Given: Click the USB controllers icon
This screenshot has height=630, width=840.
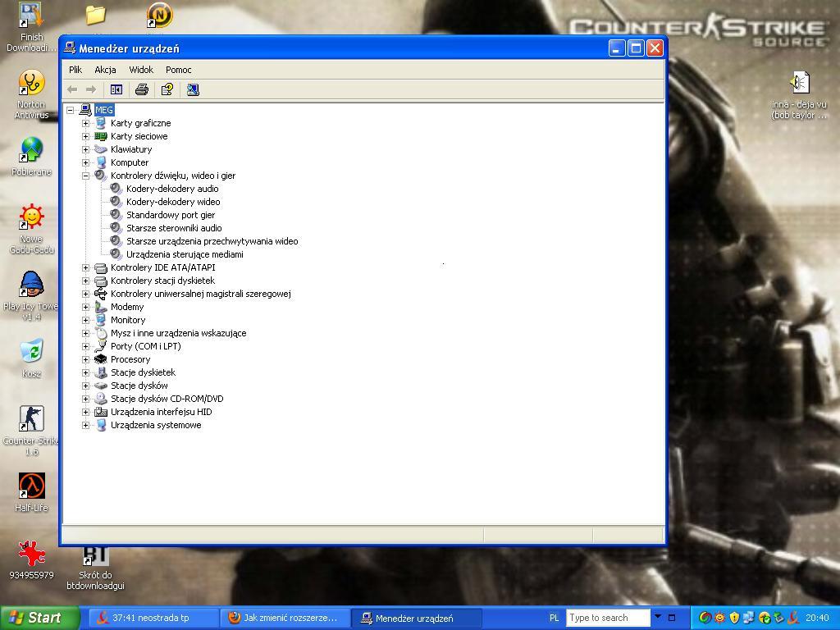Looking at the screenshot, I should pos(101,294).
